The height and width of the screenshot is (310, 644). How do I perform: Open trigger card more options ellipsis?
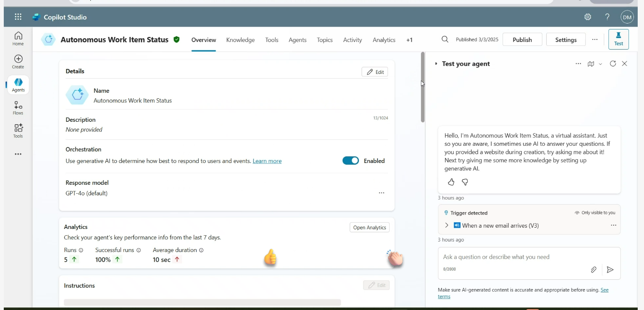[x=613, y=226]
